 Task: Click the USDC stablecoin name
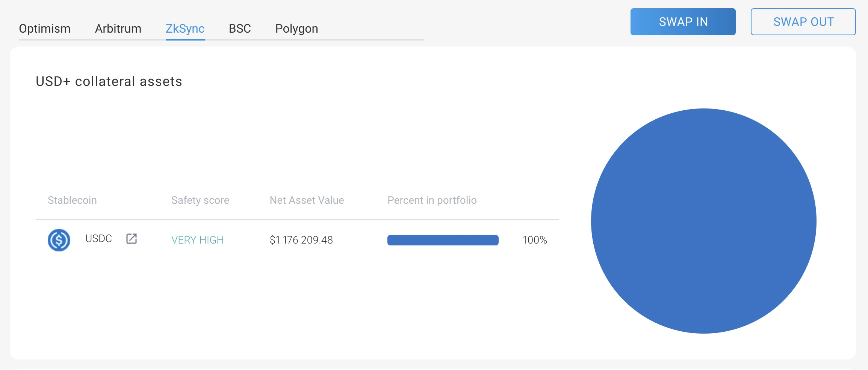click(x=98, y=239)
